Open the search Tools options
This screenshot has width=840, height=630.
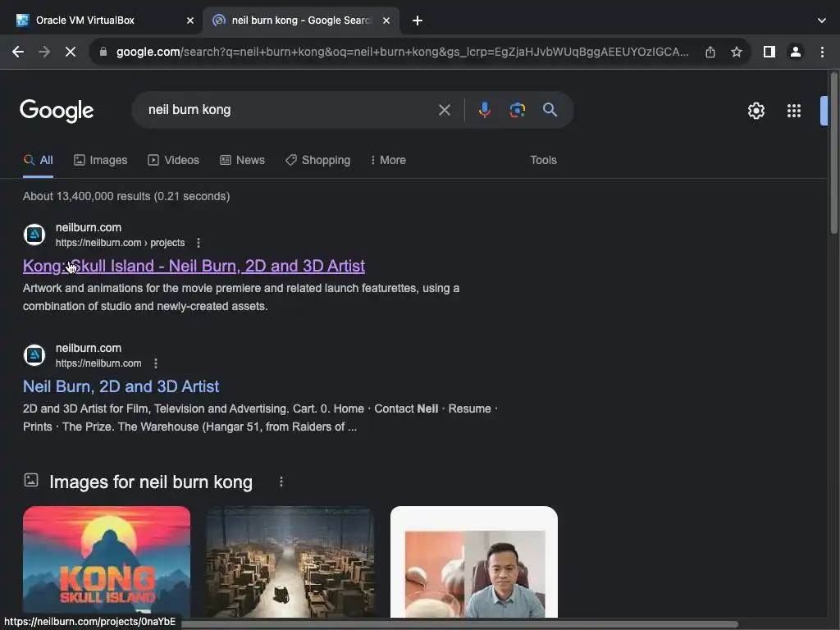(x=543, y=160)
